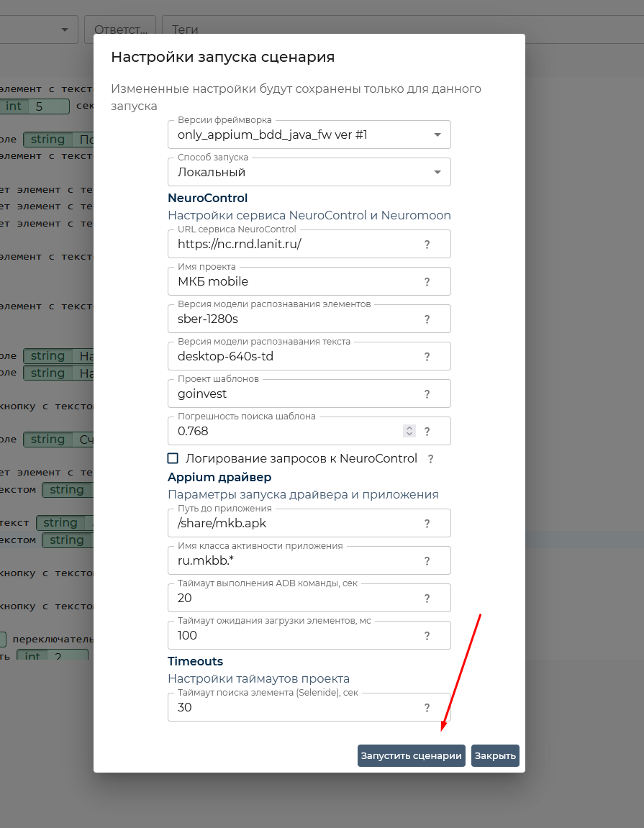Adjust Погрешность поиска шаблона spinner arrows
The width and height of the screenshot is (644, 828).
(409, 431)
